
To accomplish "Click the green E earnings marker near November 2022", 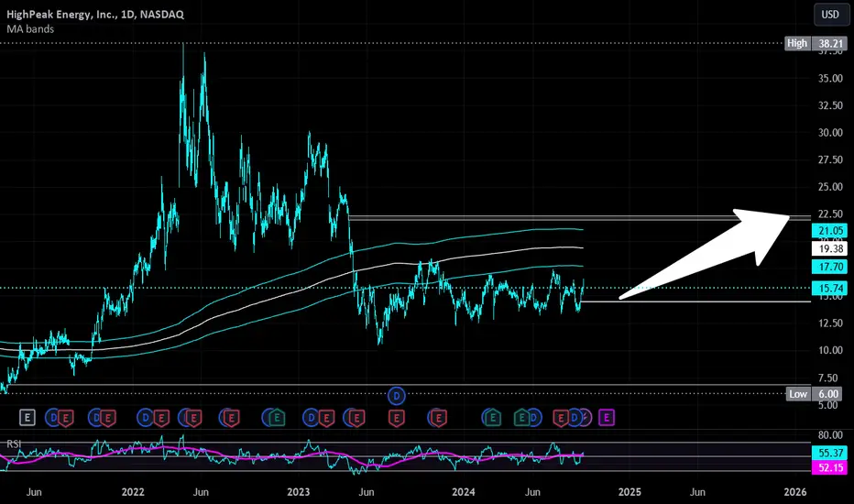I will click(x=277, y=418).
